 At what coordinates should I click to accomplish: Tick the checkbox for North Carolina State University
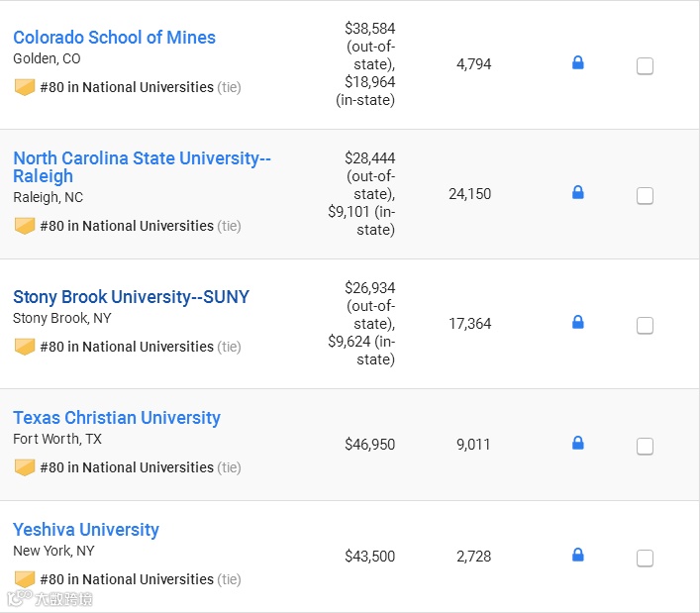(x=645, y=196)
